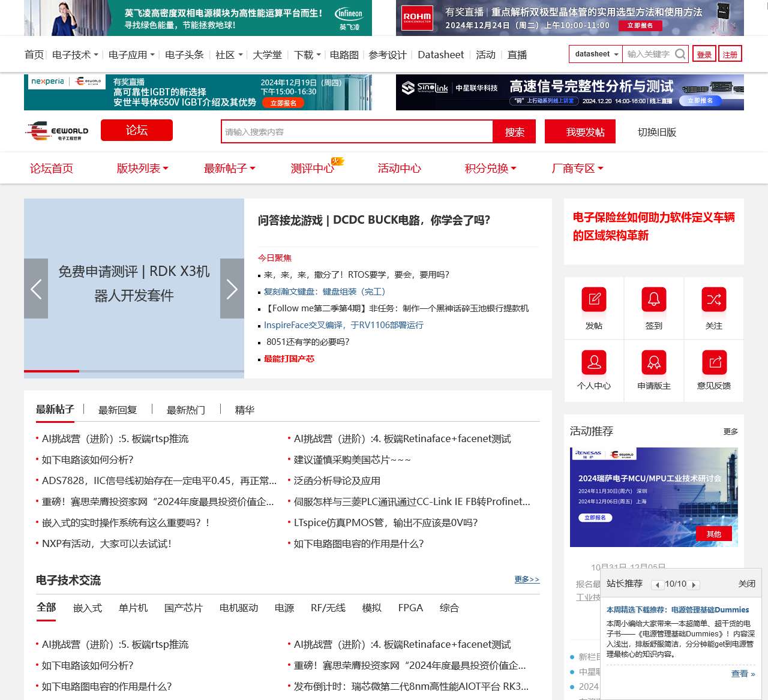The image size is (768, 700).
Task: Click the 关注 follow icon
Action: coord(714,299)
